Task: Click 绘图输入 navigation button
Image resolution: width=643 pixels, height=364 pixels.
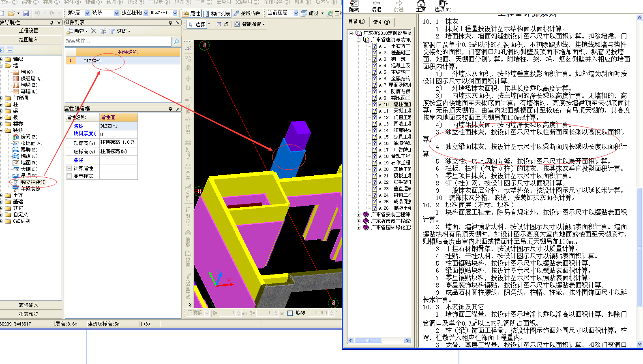Action: tap(29, 40)
